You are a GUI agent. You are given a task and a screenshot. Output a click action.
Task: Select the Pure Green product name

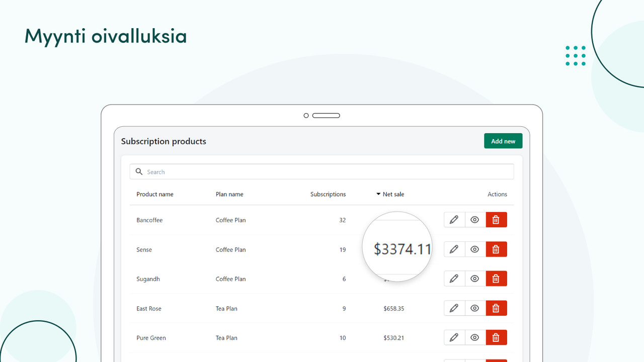coord(151,338)
